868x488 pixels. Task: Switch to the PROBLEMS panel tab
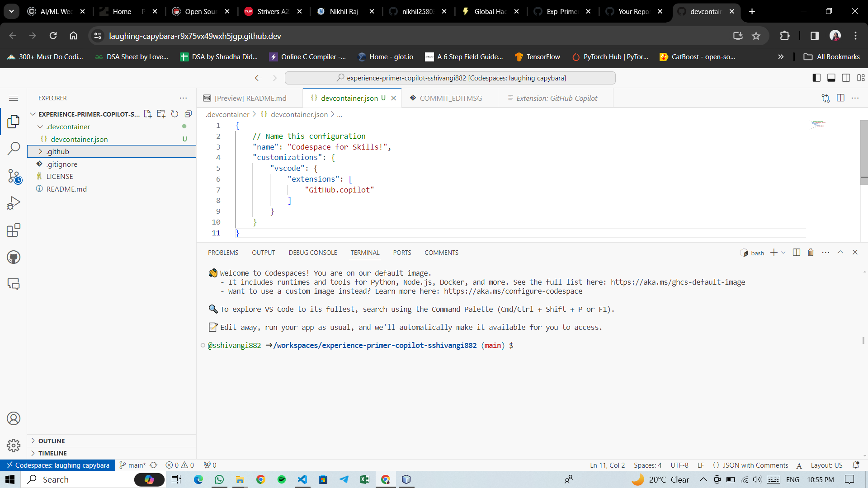click(x=223, y=253)
